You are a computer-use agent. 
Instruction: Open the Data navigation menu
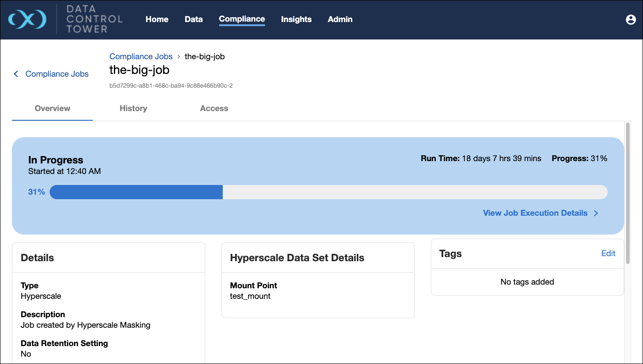[x=193, y=19]
